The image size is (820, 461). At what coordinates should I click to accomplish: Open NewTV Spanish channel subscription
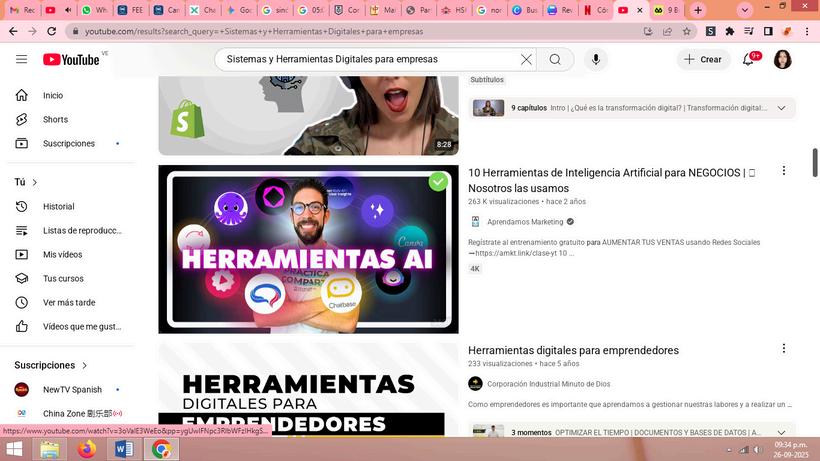coord(68,389)
